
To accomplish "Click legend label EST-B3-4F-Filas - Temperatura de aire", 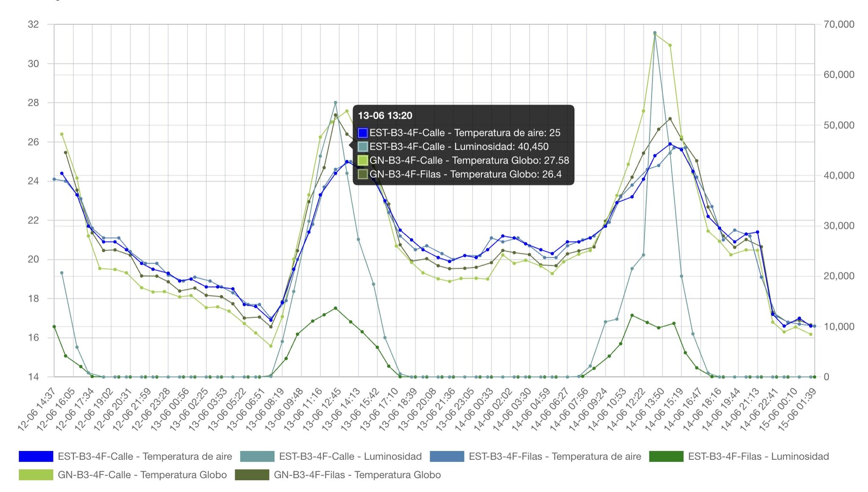I will tap(555, 456).
